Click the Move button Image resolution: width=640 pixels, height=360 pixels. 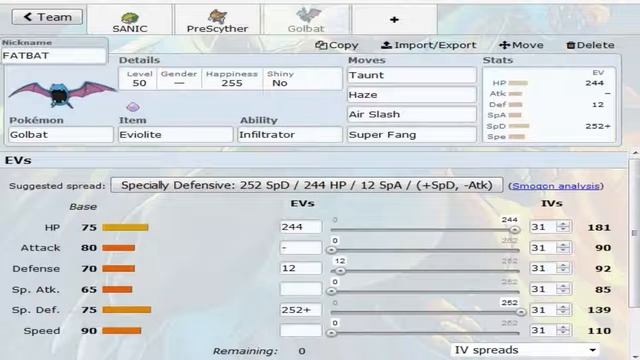pyautogui.click(x=521, y=45)
